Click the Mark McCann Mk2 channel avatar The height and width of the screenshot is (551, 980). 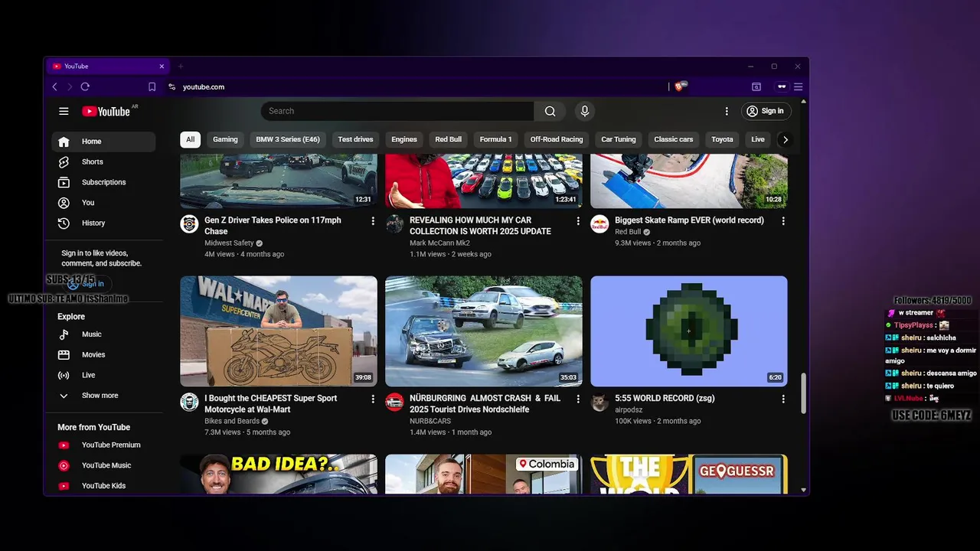click(x=394, y=223)
